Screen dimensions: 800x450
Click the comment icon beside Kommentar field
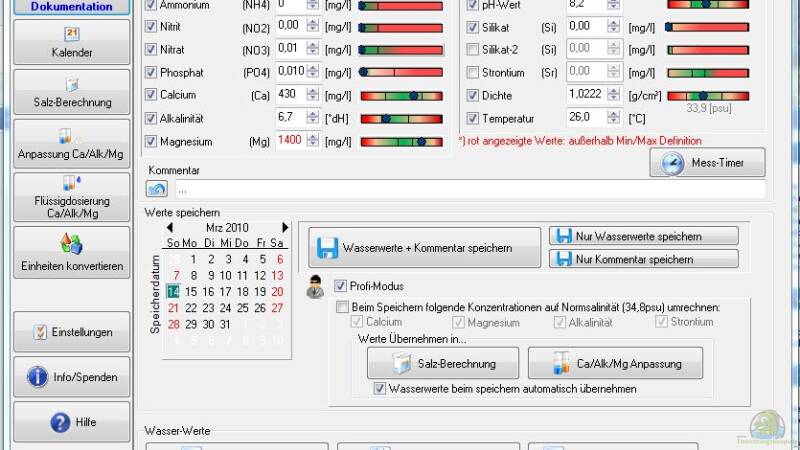tap(156, 188)
